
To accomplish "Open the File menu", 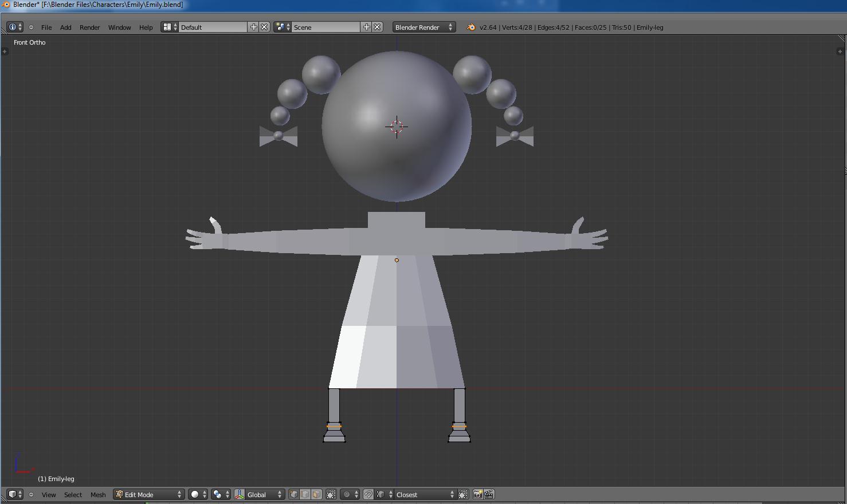I will click(x=46, y=27).
